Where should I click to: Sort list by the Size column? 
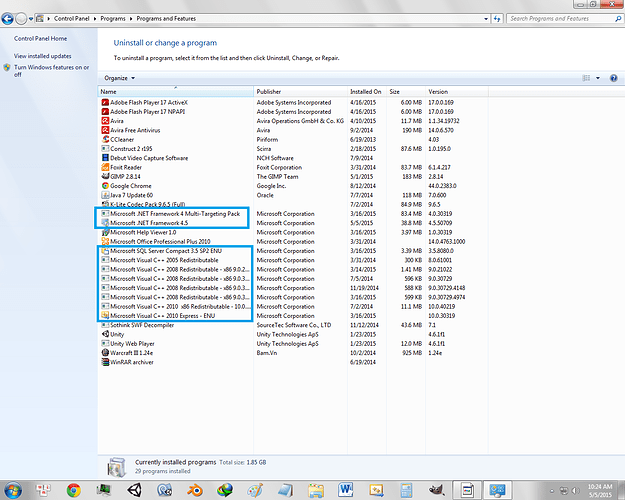point(406,92)
